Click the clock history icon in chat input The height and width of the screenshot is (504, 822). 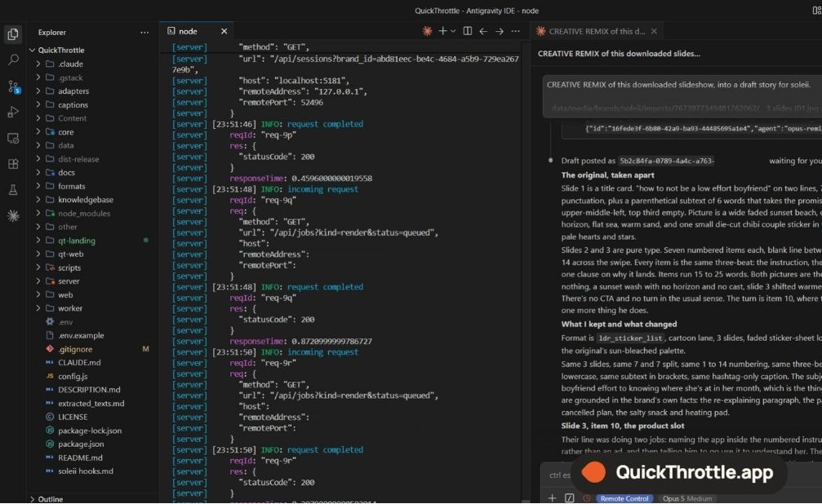[587, 498]
